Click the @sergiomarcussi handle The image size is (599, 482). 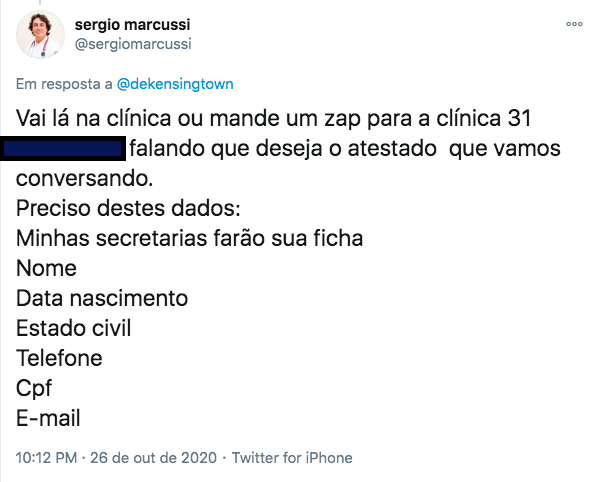(x=133, y=44)
